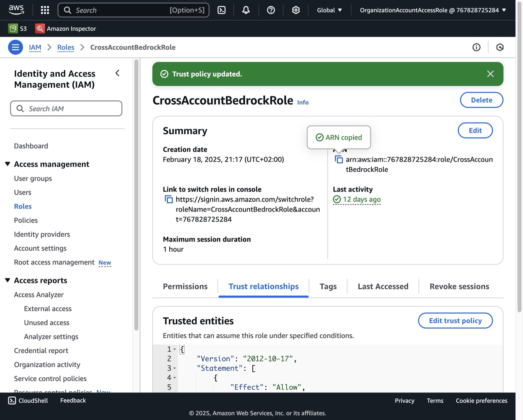Screen dimensions: 523x420
Task: Click the sidebar vertical scrollbar
Action: (137, 195)
